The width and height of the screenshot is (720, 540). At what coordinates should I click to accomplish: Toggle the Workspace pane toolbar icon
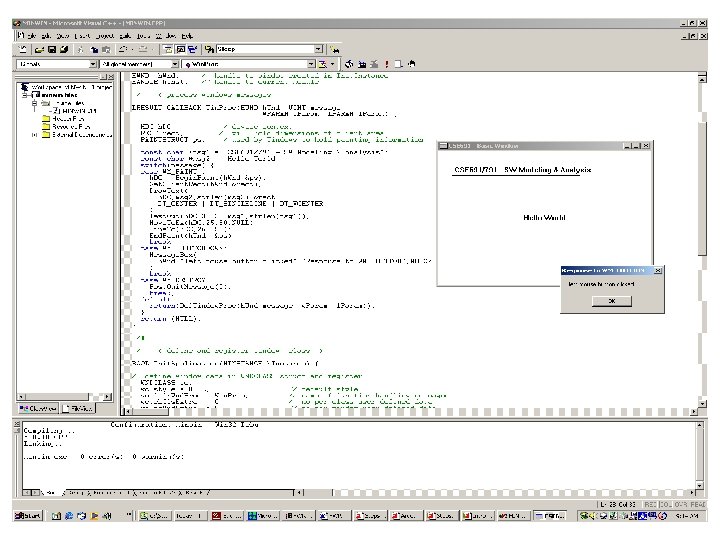(x=168, y=49)
